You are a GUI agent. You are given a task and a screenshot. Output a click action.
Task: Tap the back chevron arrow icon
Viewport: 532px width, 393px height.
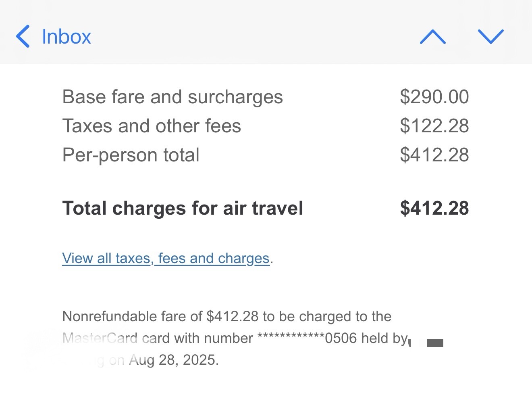coord(23,36)
